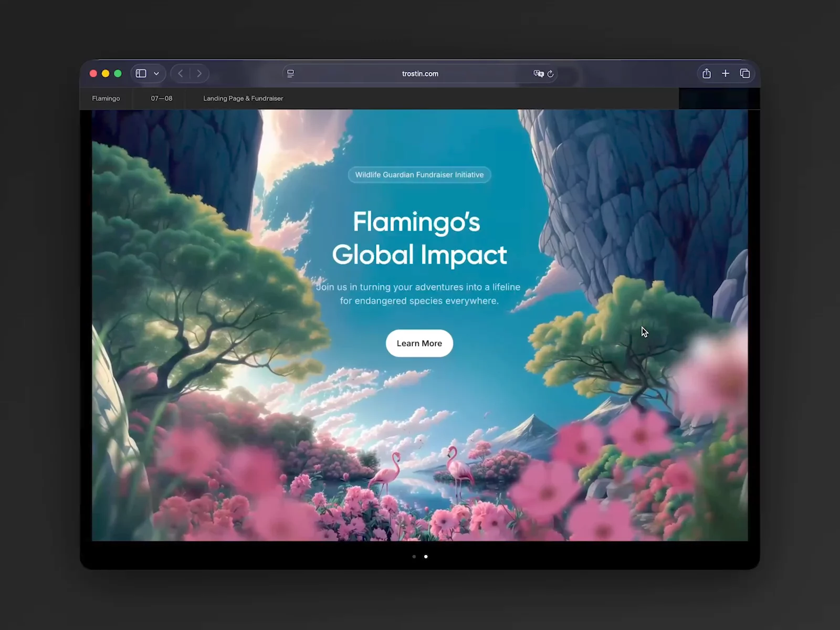Open the sidebar options chevron dropdown
This screenshot has width=840, height=630.
[156, 73]
